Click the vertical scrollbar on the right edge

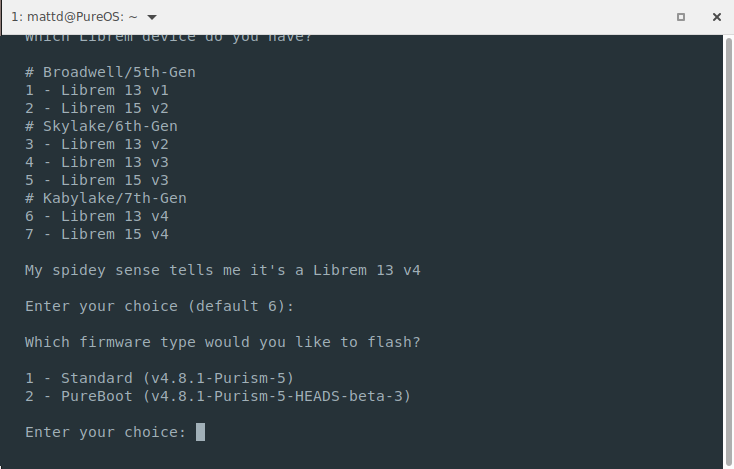pos(728,253)
